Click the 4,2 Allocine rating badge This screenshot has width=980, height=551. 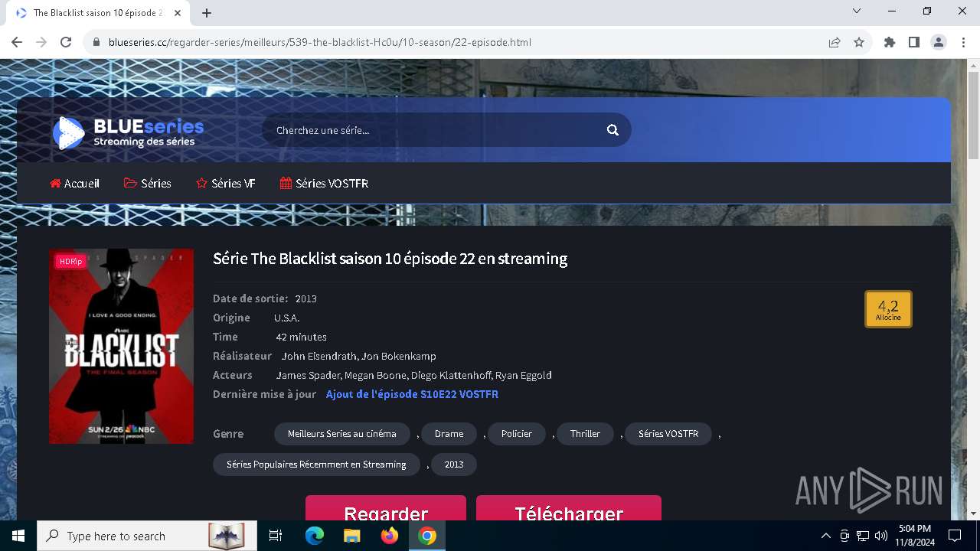(x=888, y=309)
